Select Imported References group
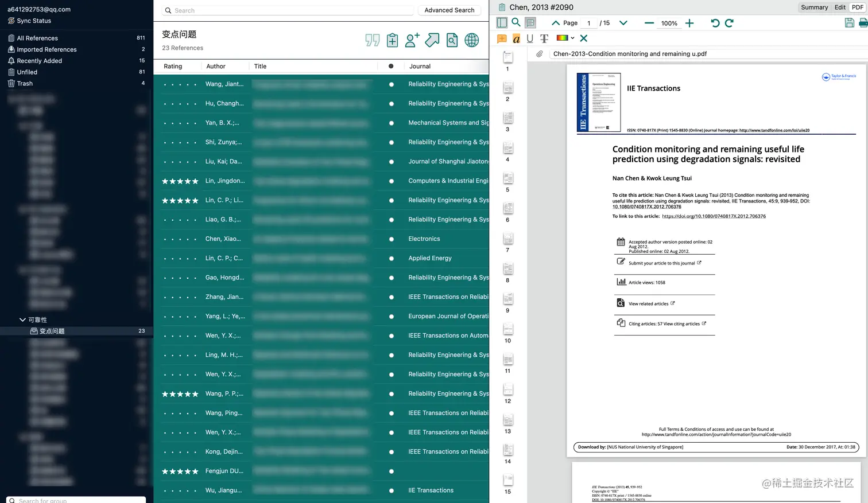The width and height of the screenshot is (868, 503). (76, 49)
